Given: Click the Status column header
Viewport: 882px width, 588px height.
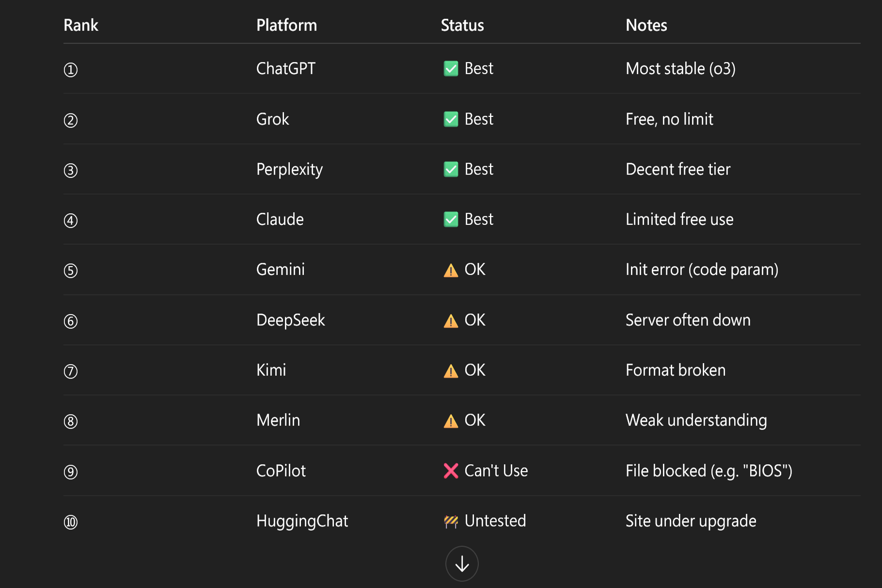Looking at the screenshot, I should [462, 25].
